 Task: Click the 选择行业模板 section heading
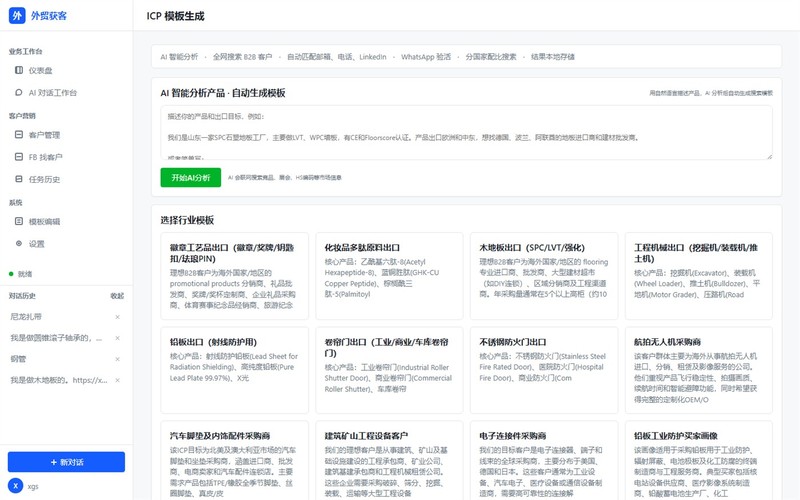pos(187,220)
